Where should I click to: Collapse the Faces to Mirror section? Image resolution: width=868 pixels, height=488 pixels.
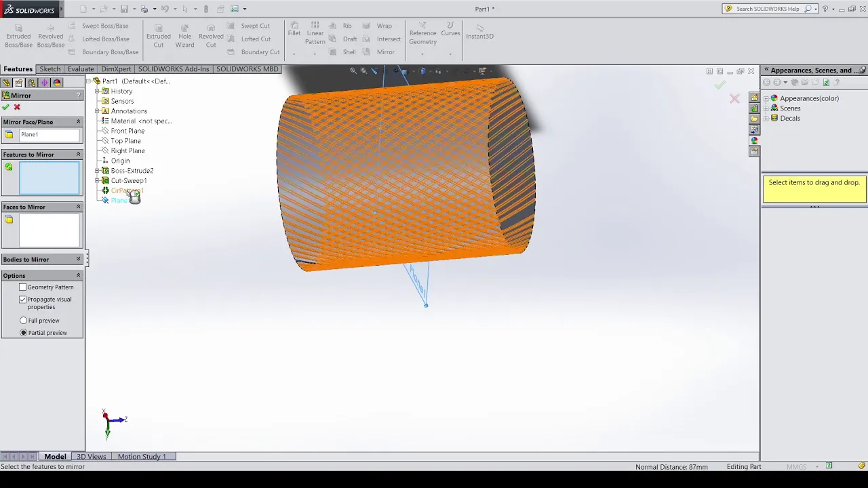[x=78, y=207]
